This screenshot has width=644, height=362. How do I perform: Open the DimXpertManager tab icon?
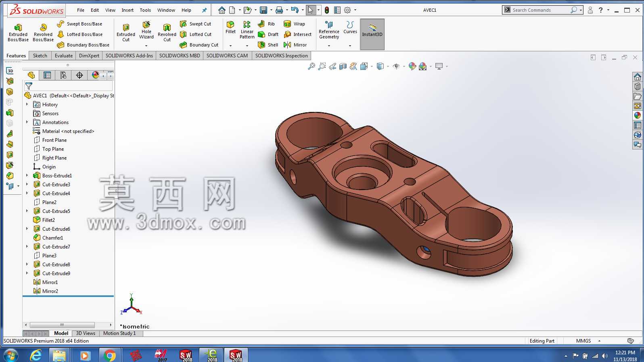tap(79, 75)
